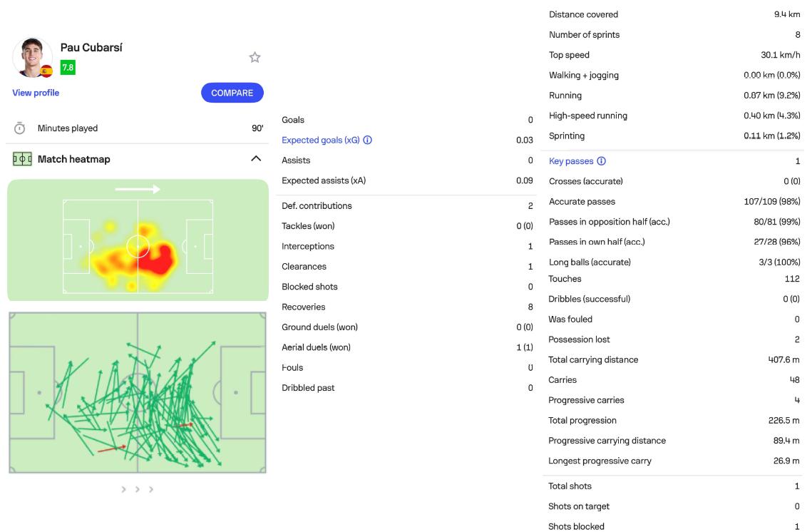This screenshot has height=532, width=812.
Task: Click the Accurate passes stat row
Action: click(x=674, y=202)
